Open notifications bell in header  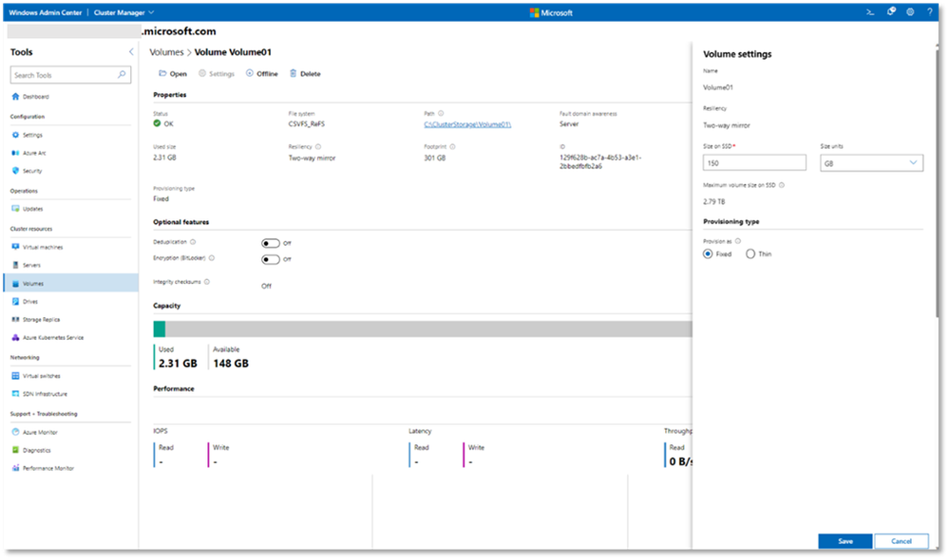(891, 12)
